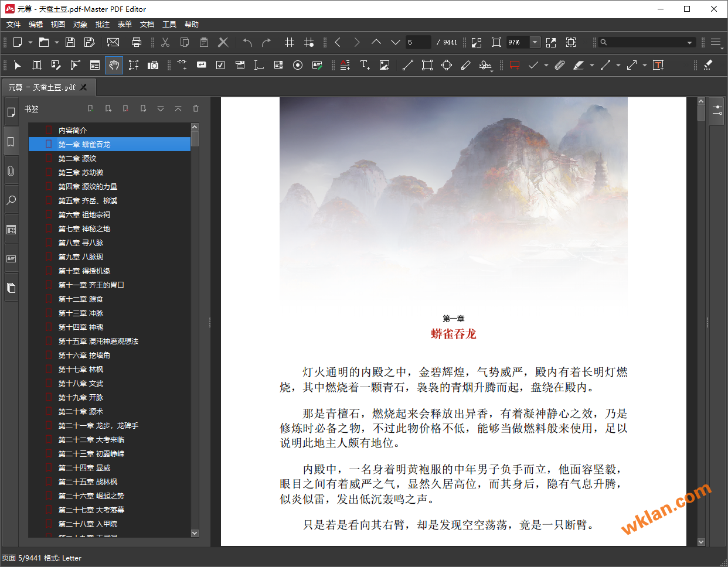
Task: Select the Hand tool in toolbar
Action: pos(114,65)
